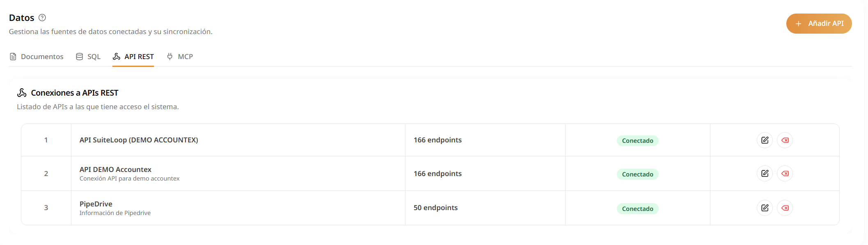The width and height of the screenshot is (868, 245).
Task: Click the Añadir API button
Action: [819, 23]
